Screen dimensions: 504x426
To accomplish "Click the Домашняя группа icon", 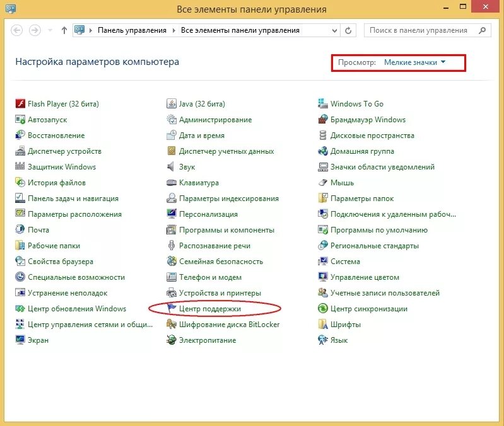I will pyautogui.click(x=323, y=151).
